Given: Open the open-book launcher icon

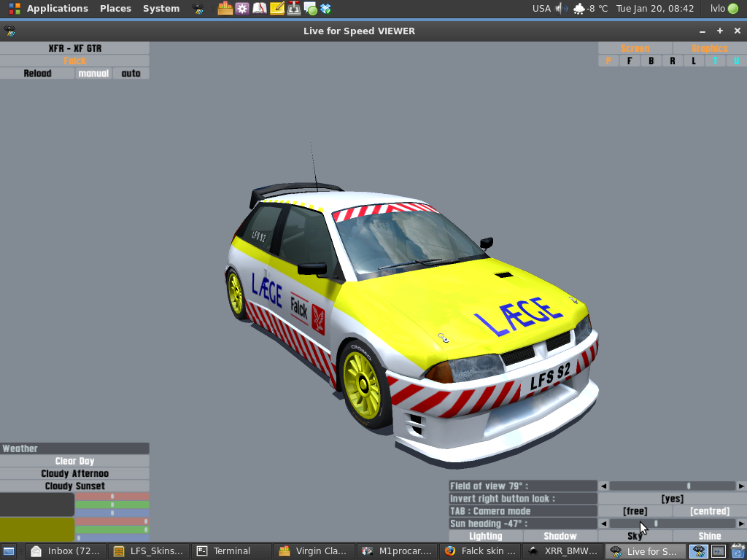Looking at the screenshot, I should point(259,8).
